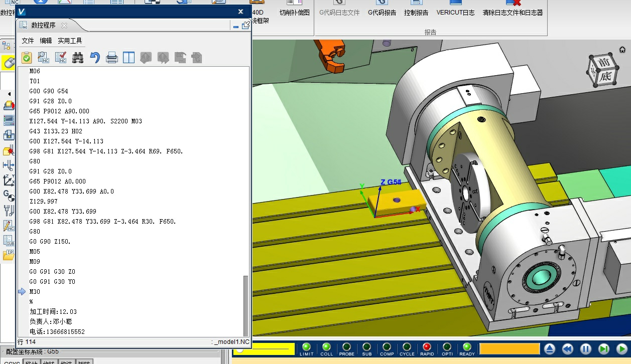Viewport: 631px width, 364px height.
Task: Click the IP folder icon in sidebar
Action: click(x=9, y=255)
